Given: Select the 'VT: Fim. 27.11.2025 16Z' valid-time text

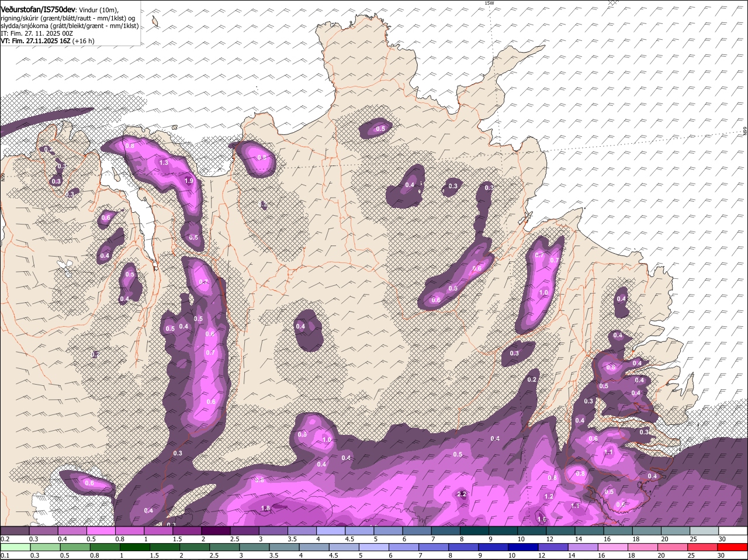Looking at the screenshot, I should tap(36, 41).
